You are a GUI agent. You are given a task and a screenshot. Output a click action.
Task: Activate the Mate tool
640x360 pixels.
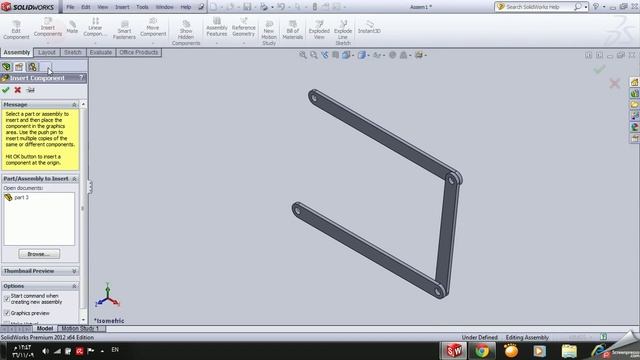point(72,27)
